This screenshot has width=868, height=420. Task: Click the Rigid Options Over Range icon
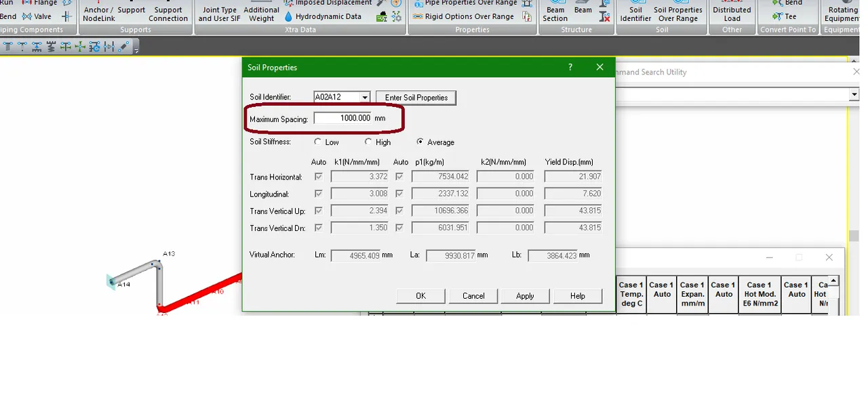tap(418, 16)
